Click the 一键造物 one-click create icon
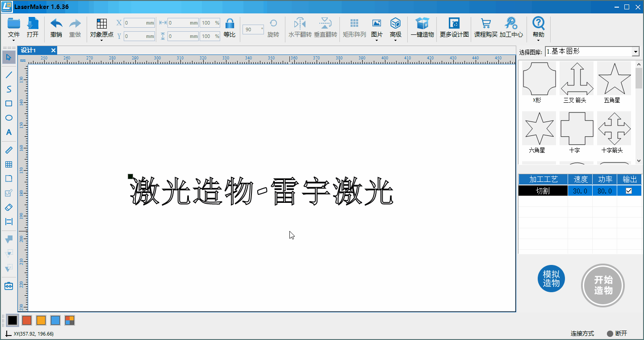Viewport: 644px width, 340px height. click(x=422, y=24)
